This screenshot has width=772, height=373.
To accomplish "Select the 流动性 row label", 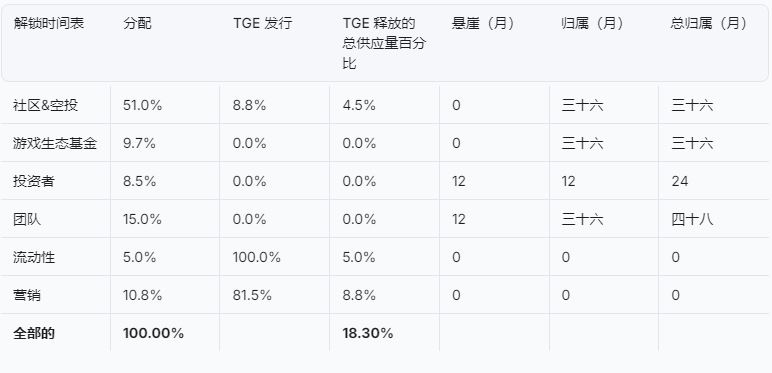I will point(34,257).
